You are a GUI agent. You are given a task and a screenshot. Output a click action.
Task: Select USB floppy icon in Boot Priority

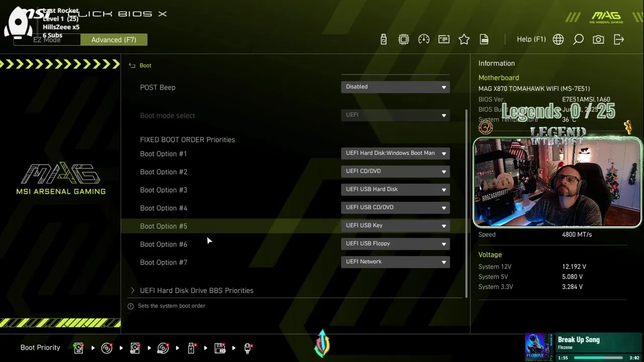(220, 347)
